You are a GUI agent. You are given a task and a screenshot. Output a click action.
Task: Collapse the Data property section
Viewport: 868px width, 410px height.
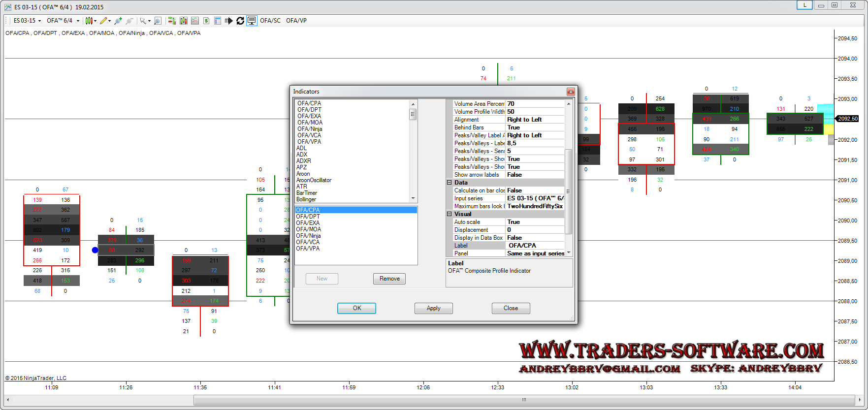click(x=449, y=183)
